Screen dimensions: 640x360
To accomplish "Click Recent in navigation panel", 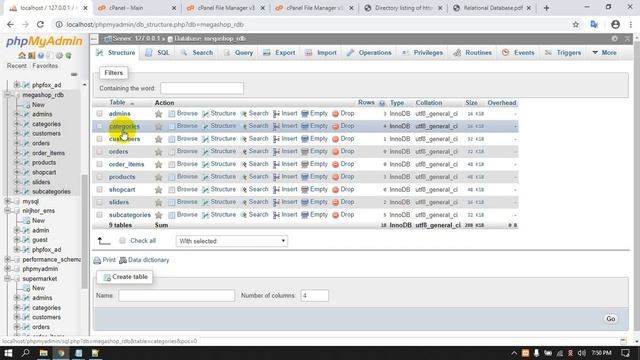I will pyautogui.click(x=17, y=66).
